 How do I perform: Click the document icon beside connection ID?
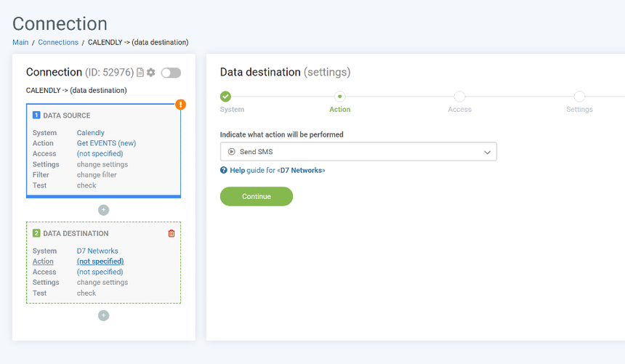pos(141,73)
